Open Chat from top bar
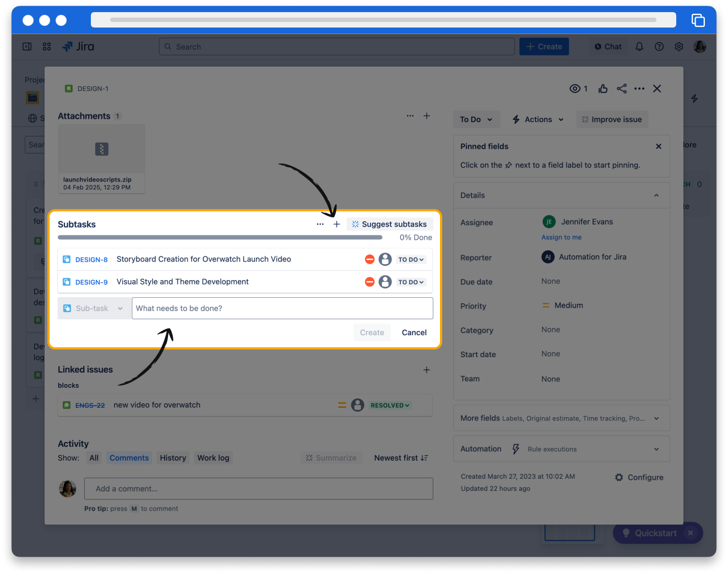The width and height of the screenshot is (728, 574). (608, 47)
